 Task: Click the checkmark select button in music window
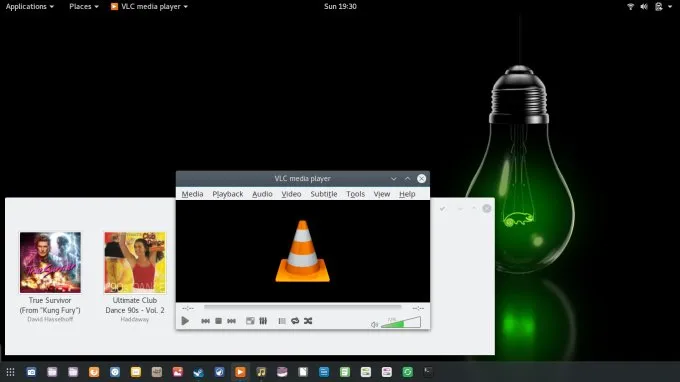point(442,209)
